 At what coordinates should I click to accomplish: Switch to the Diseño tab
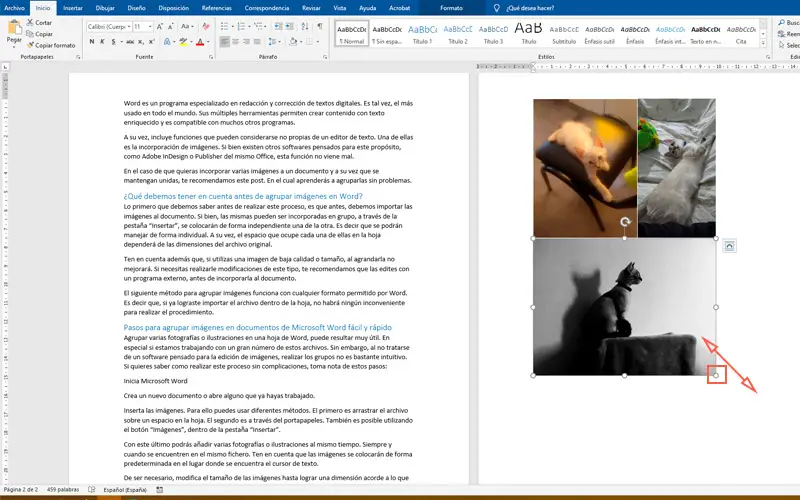pos(136,8)
